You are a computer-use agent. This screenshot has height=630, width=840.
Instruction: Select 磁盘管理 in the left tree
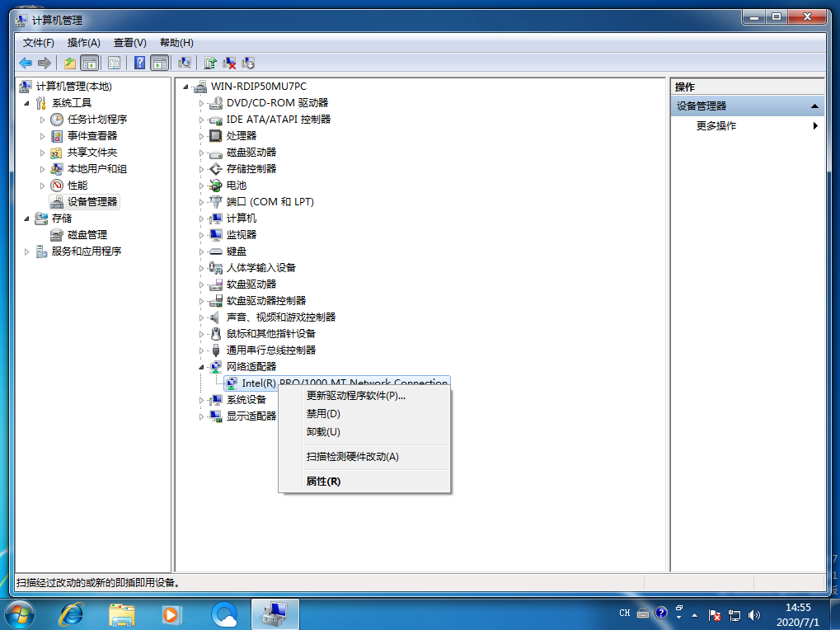[x=87, y=235]
